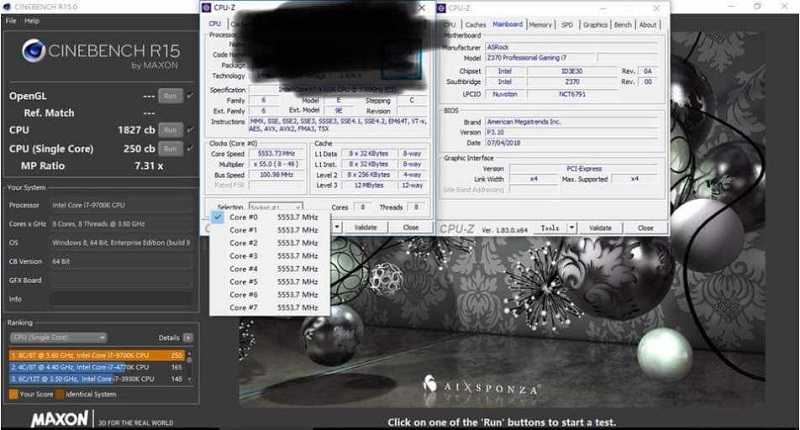Open the Cinebench Help menu
This screenshot has width=800, height=430.
(32, 20)
